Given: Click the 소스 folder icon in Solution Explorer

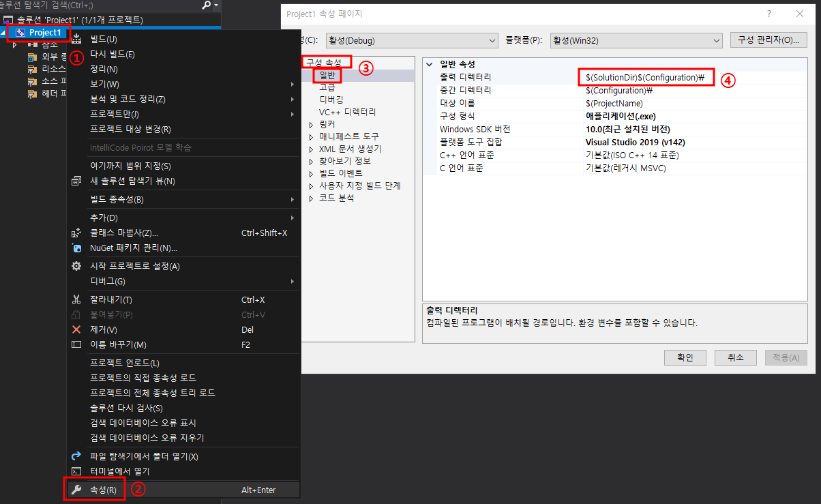Looking at the screenshot, I should coord(32,81).
